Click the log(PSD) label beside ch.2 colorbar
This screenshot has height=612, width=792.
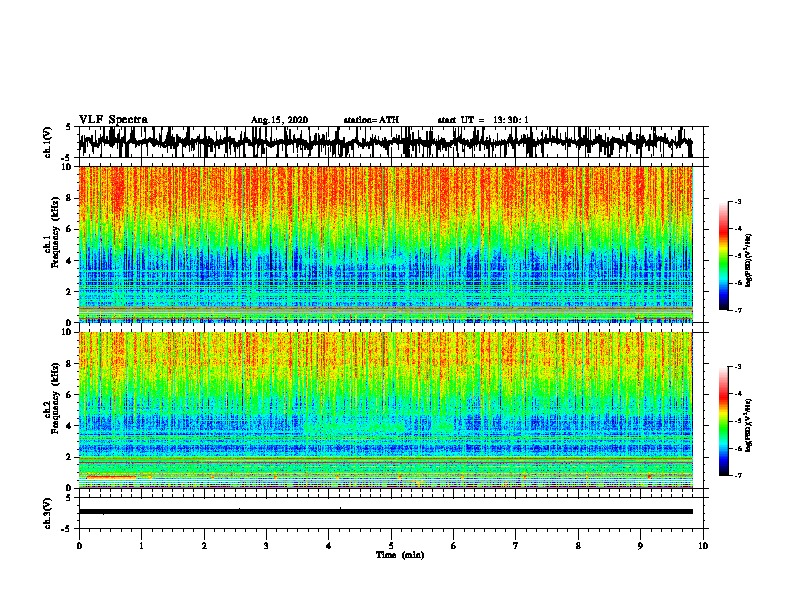coord(748,425)
